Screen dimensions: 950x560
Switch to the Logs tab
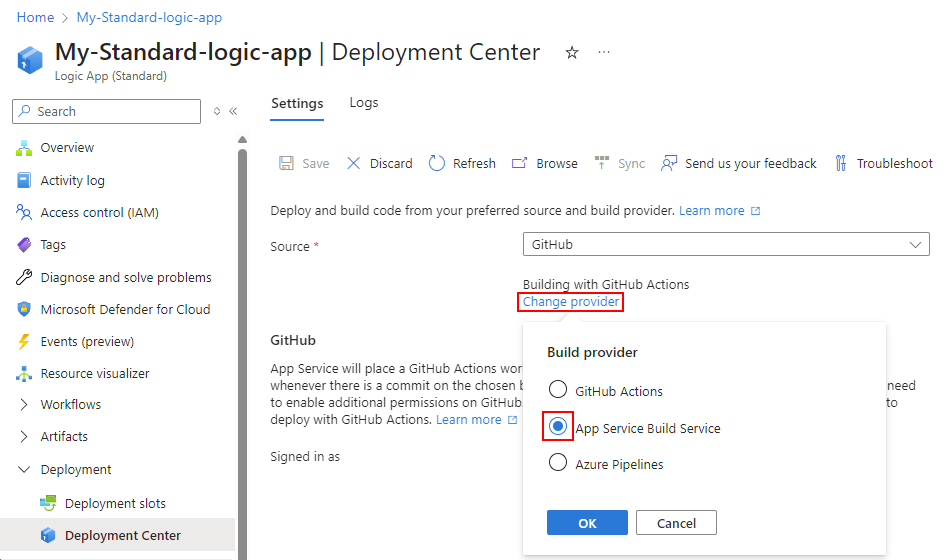pyautogui.click(x=364, y=103)
